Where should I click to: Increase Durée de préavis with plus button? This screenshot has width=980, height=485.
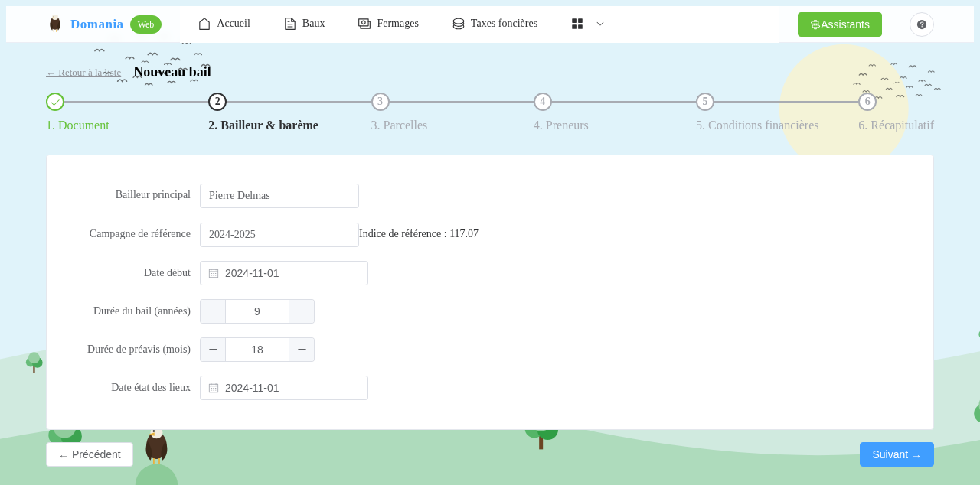[302, 350]
